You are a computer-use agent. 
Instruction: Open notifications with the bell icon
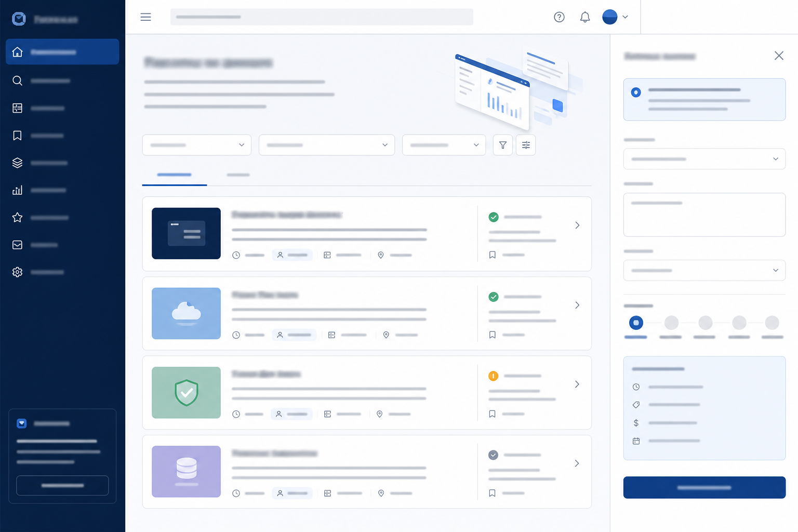point(585,17)
